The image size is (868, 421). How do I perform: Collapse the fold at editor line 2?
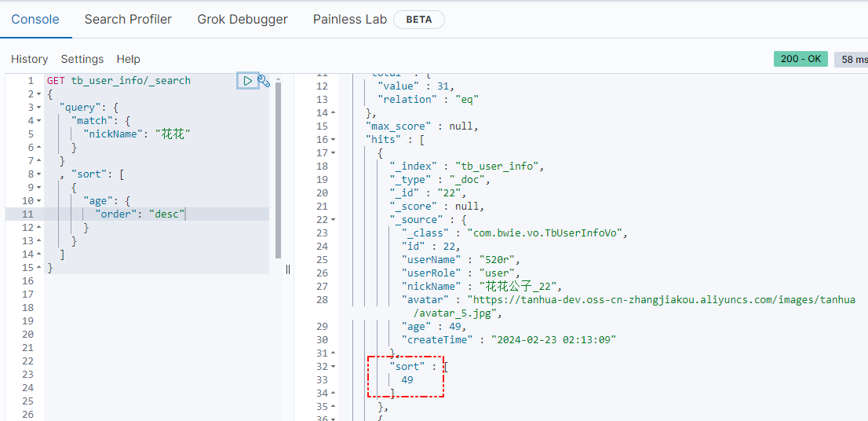tap(38, 94)
